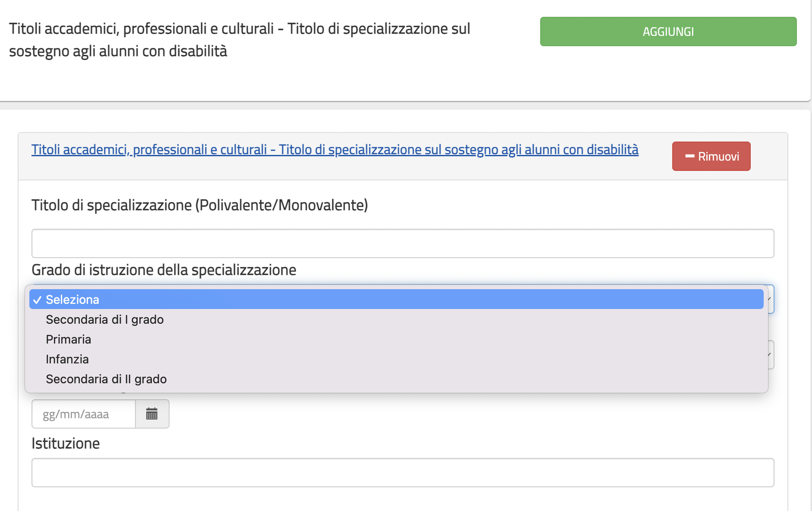
Task: Open the blue 'Titoli accademici' panel link
Action: [334, 150]
